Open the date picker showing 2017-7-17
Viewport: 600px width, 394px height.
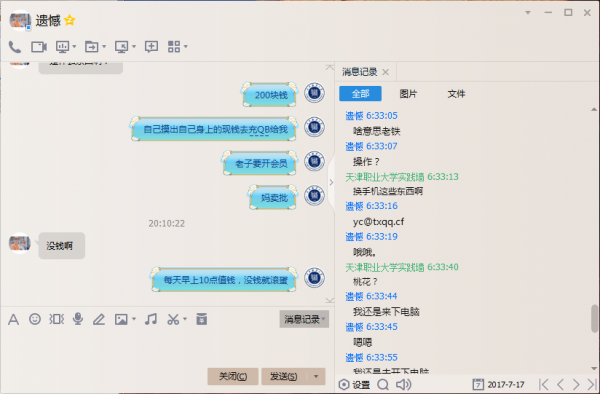pyautogui.click(x=499, y=384)
